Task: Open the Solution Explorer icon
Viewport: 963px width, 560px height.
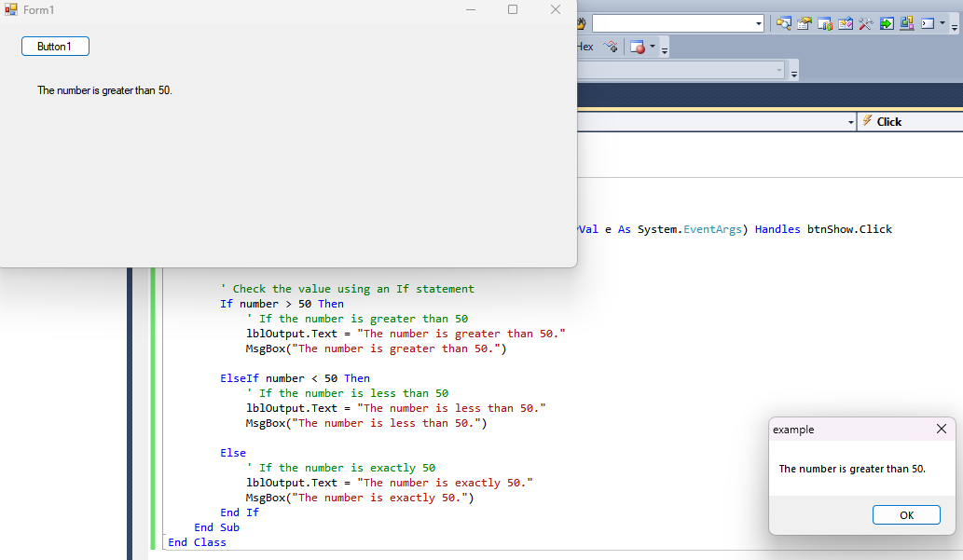Action: click(x=784, y=23)
